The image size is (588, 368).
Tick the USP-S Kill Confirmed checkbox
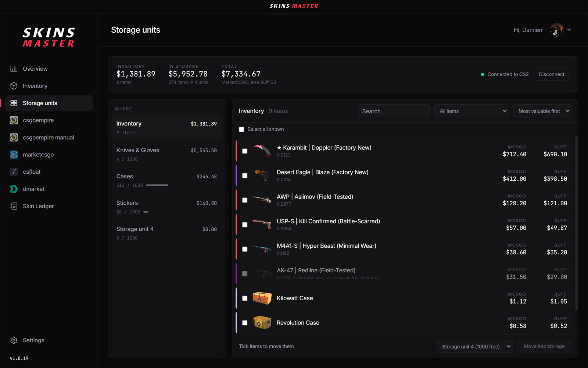click(x=245, y=224)
